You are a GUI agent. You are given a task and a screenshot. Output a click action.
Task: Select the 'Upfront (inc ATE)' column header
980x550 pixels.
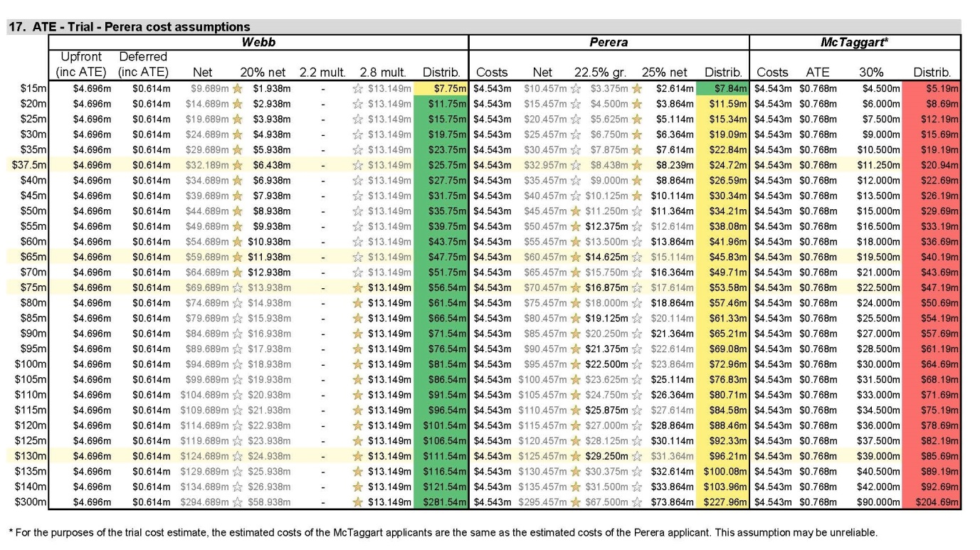pyautogui.click(x=82, y=64)
